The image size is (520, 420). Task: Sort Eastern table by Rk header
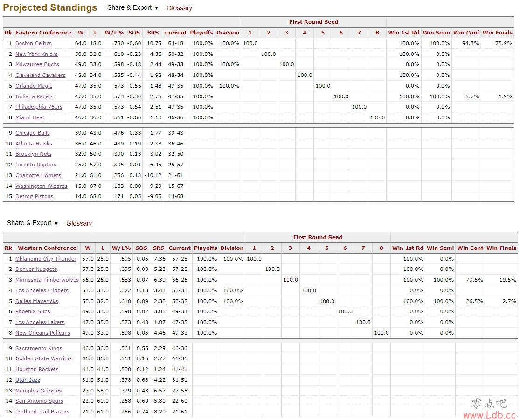8,33
